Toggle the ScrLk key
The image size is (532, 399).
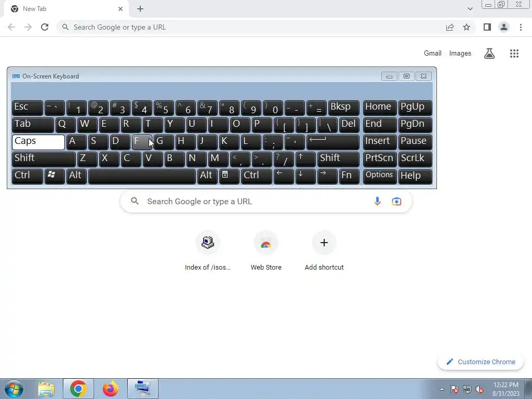pyautogui.click(x=415, y=159)
